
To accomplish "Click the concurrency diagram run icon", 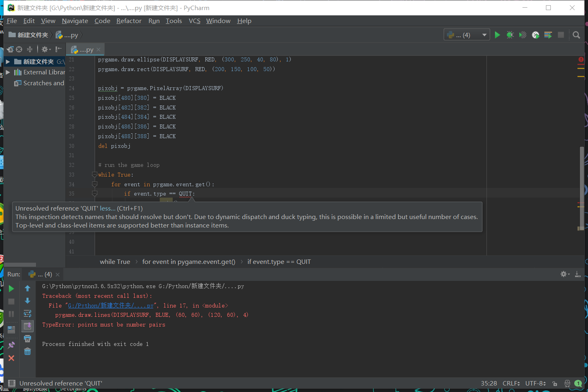I will pyautogui.click(x=548, y=35).
